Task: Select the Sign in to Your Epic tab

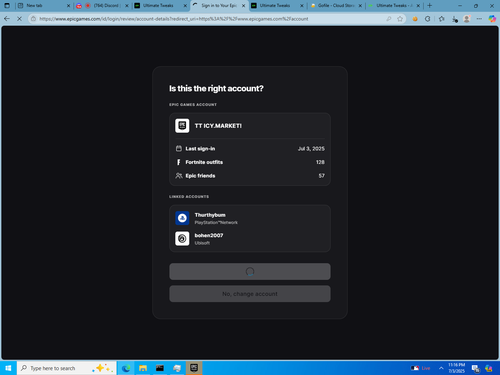Action: [219, 6]
